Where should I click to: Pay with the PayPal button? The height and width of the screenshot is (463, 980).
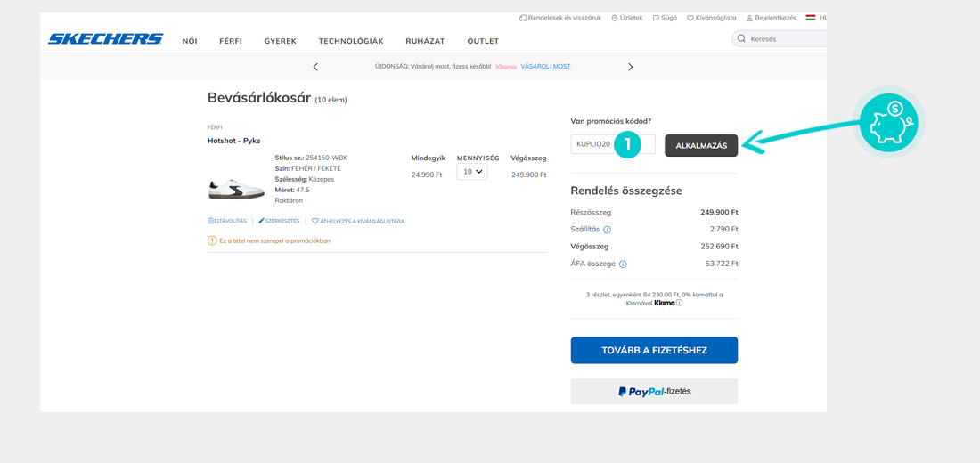[654, 391]
